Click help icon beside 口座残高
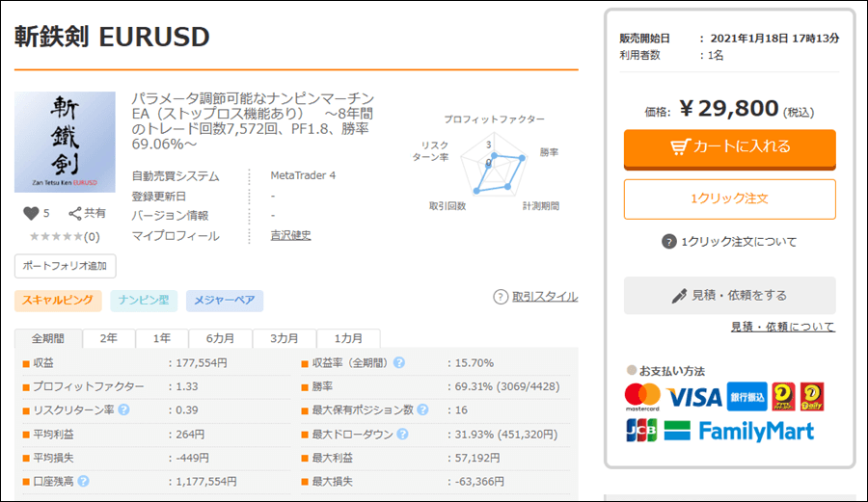868x502 pixels. [83, 481]
